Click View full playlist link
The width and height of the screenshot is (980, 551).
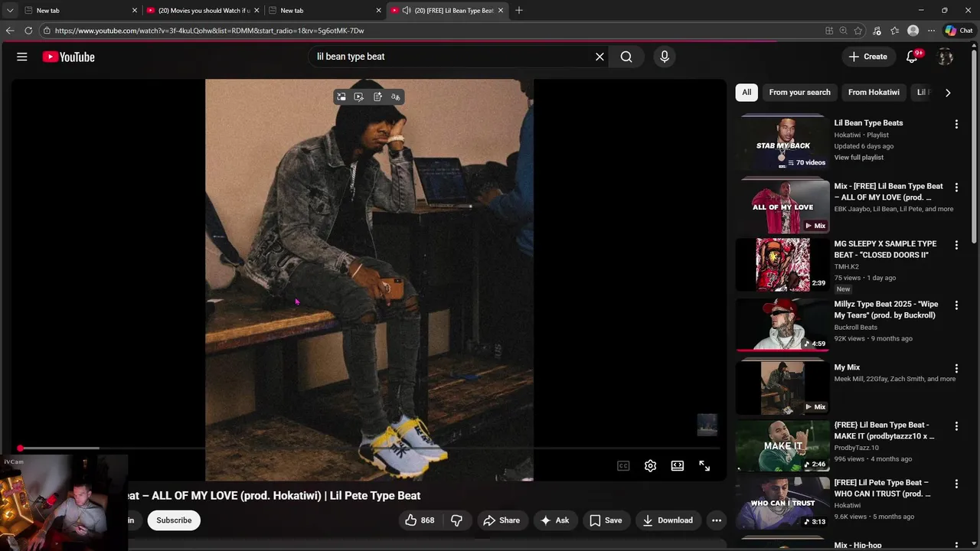point(858,158)
